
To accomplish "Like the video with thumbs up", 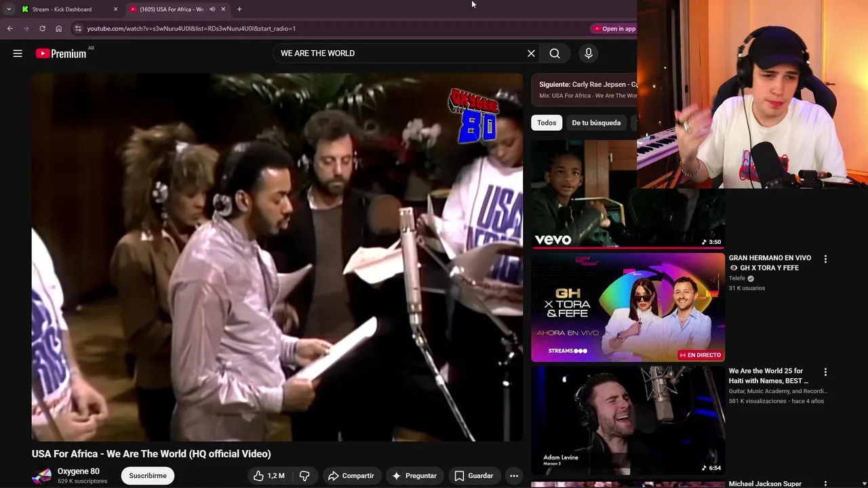I will pos(269,476).
